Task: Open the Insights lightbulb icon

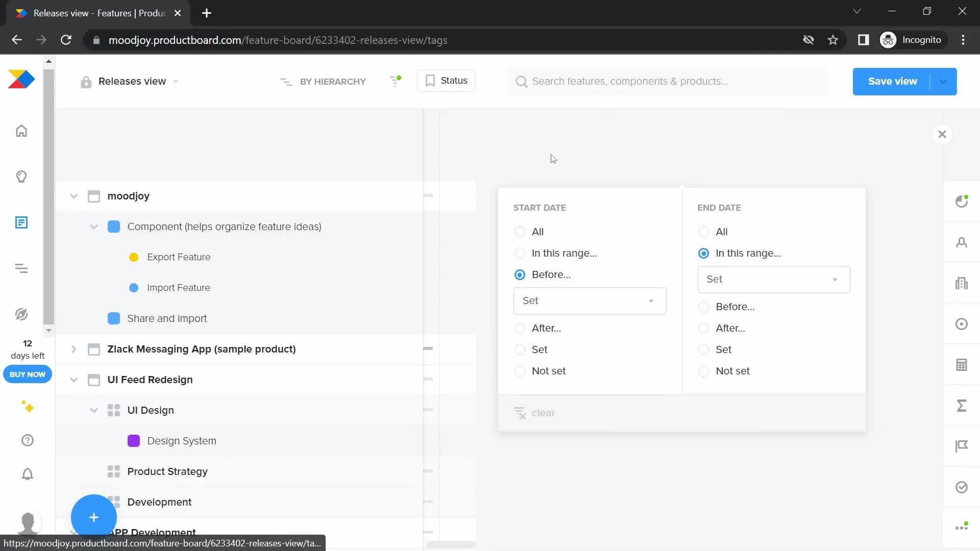Action: [x=21, y=177]
